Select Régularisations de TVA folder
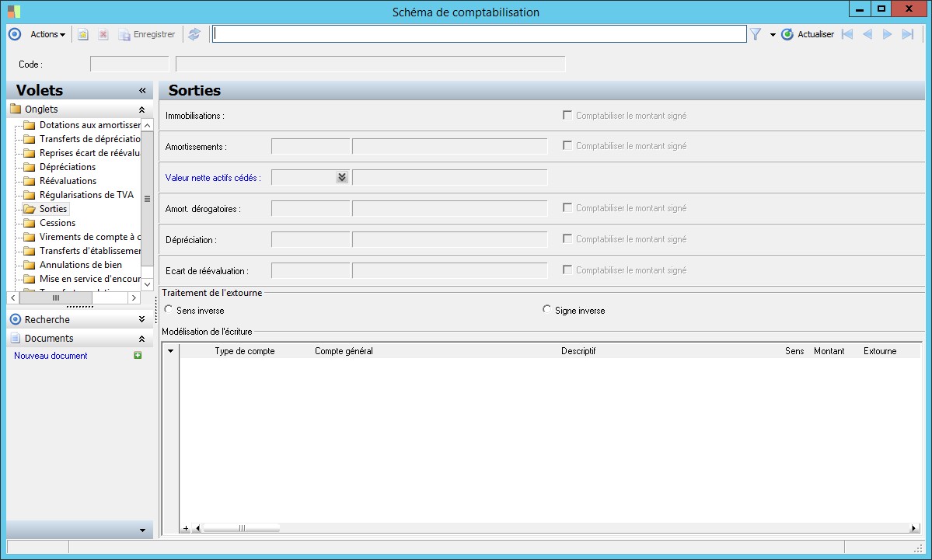 86,195
